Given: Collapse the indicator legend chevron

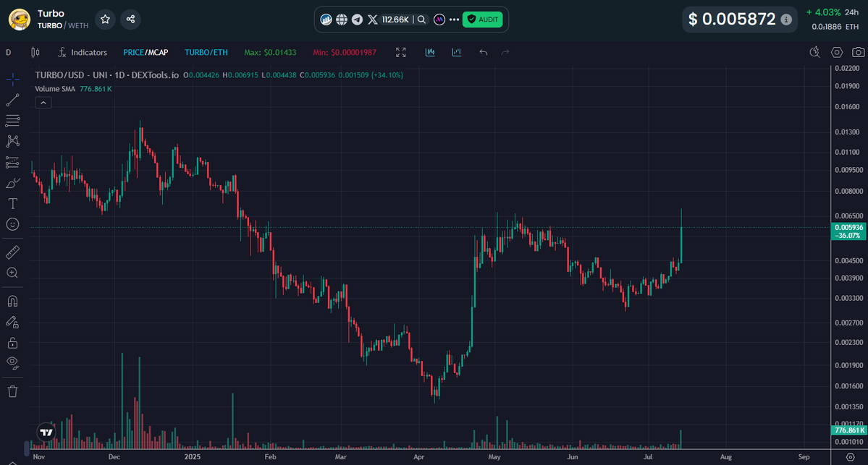Looking at the screenshot, I should (x=43, y=103).
